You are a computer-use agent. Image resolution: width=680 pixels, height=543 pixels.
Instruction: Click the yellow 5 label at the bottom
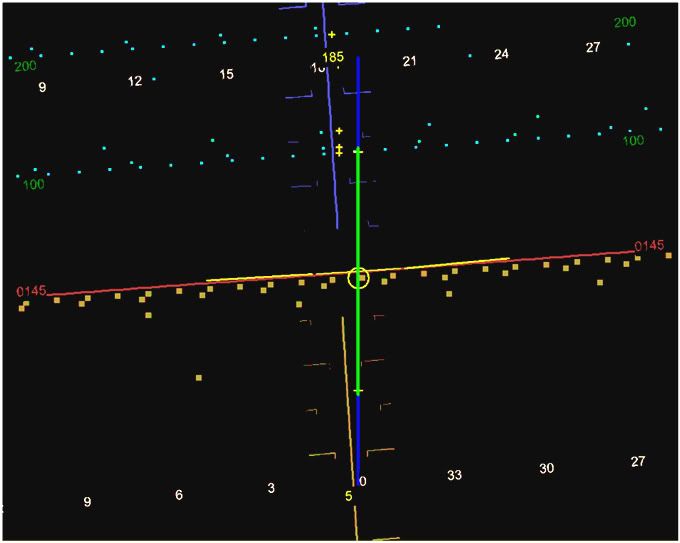pyautogui.click(x=348, y=496)
